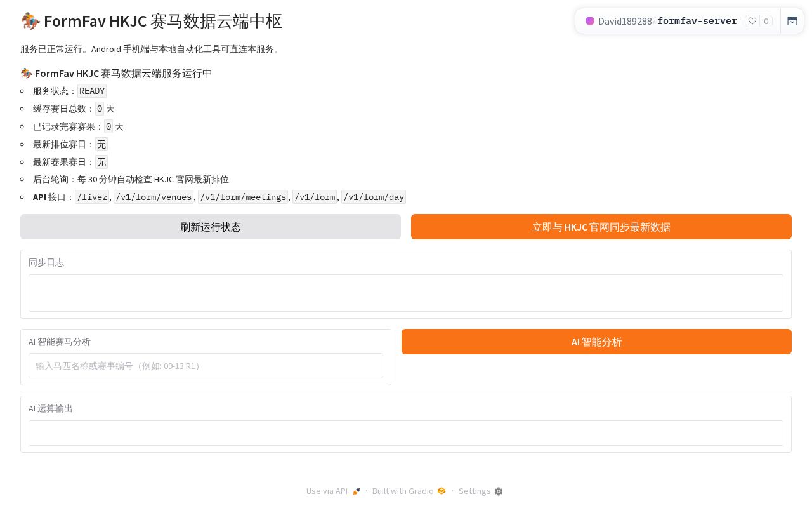Open the Settings link in footer
Image resolution: width=812 pixels, height=508 pixels.
[480, 491]
